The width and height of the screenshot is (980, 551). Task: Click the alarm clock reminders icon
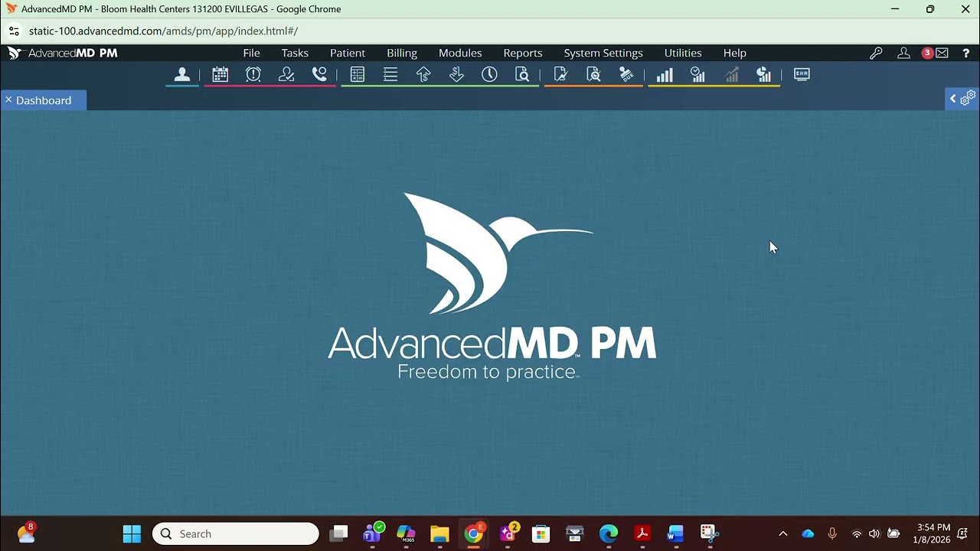(x=253, y=74)
